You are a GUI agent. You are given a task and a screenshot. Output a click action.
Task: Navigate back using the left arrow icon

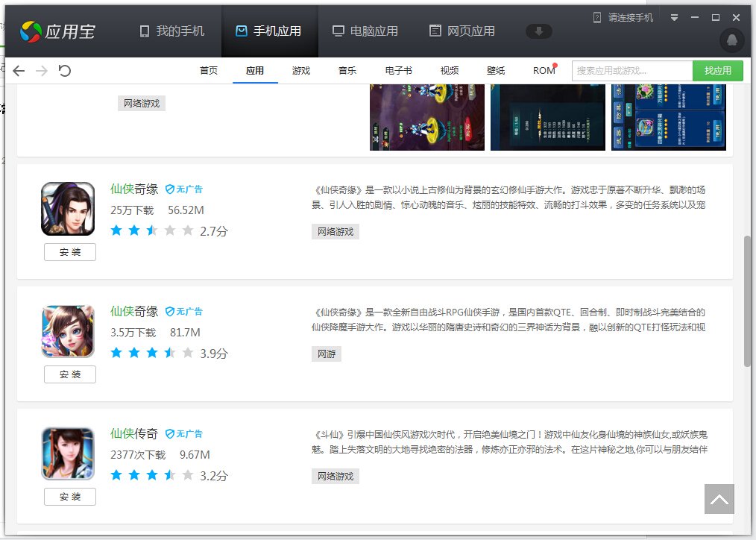point(18,70)
